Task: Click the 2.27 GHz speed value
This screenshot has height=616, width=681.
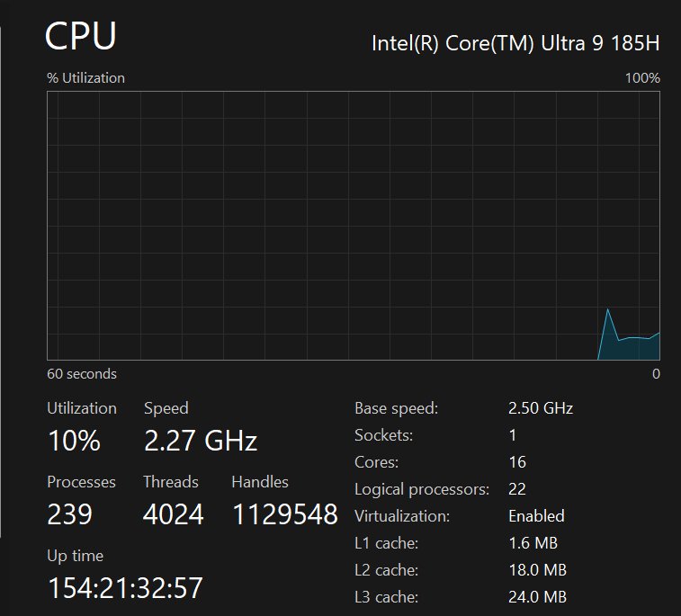Action: 201,442
